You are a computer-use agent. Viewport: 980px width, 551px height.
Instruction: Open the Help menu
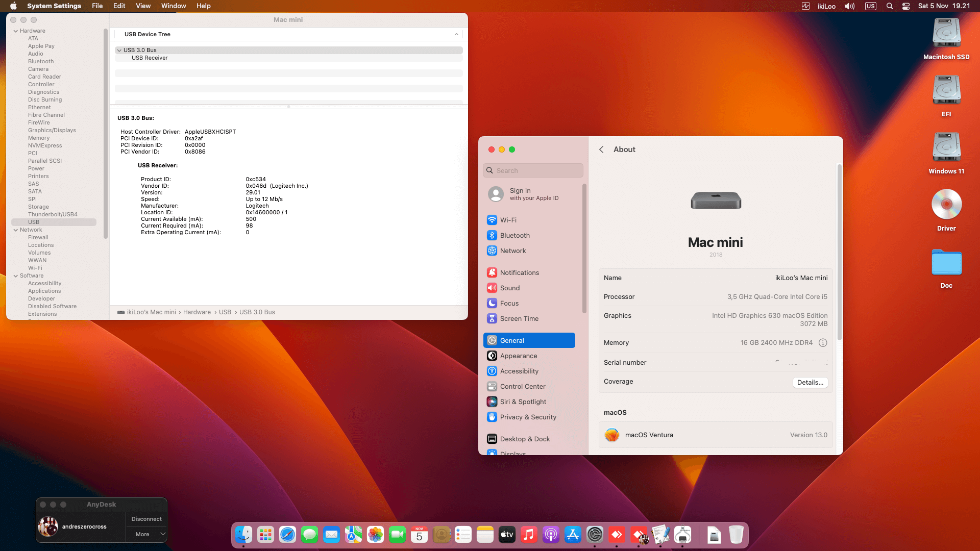point(204,6)
